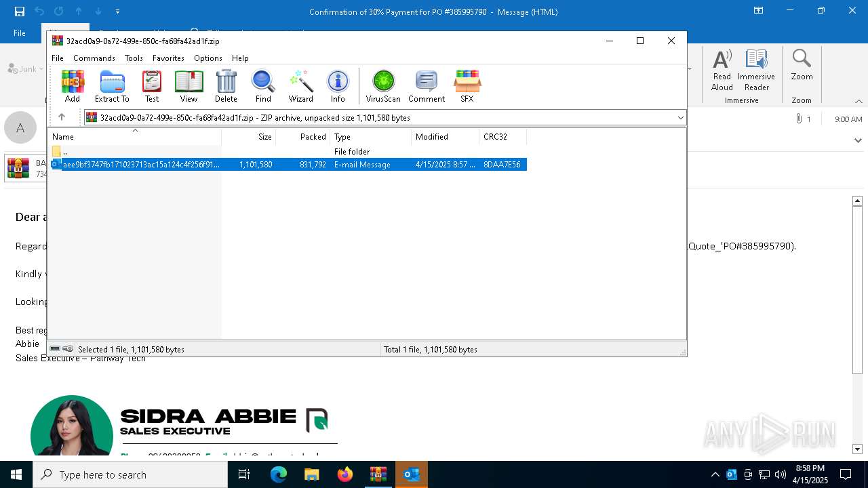The width and height of the screenshot is (868, 488).
Task: Launch the WinRAR Wizard
Action: 300,86
